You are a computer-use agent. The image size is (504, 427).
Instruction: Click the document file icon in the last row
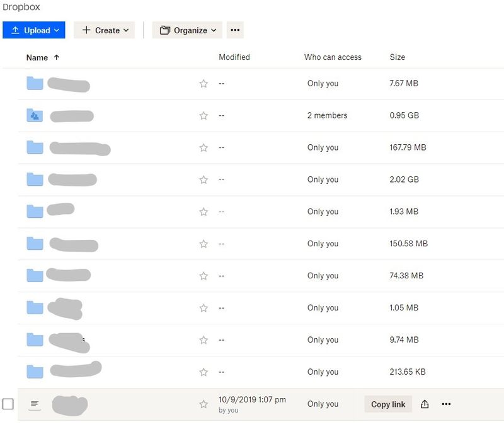point(35,404)
